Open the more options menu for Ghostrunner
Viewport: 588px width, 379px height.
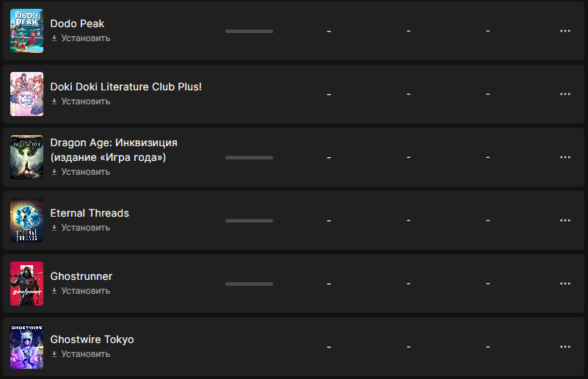coord(565,284)
